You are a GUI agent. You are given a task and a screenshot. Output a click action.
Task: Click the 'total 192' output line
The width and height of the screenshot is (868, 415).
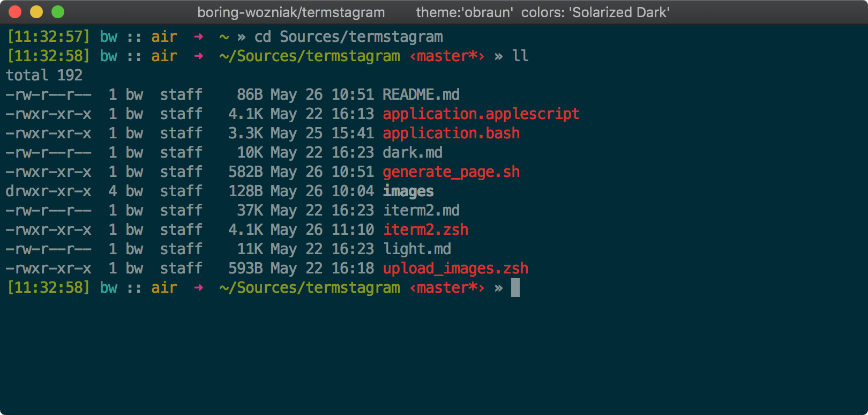click(x=44, y=76)
